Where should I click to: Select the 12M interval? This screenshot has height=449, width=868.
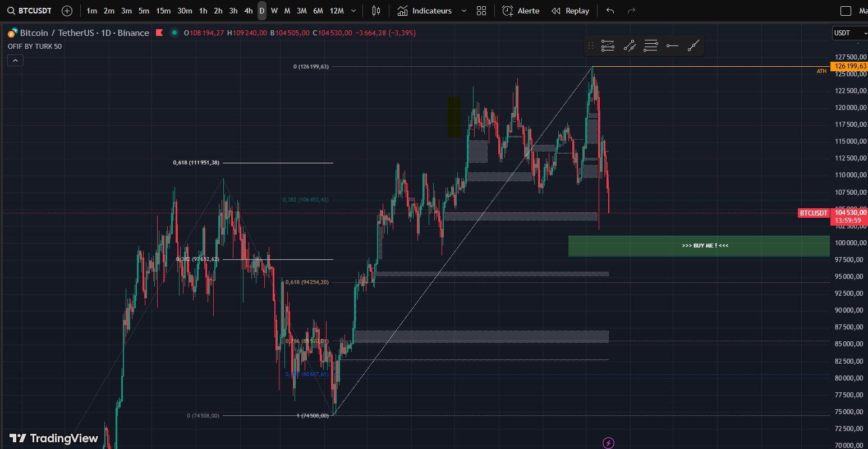(337, 11)
